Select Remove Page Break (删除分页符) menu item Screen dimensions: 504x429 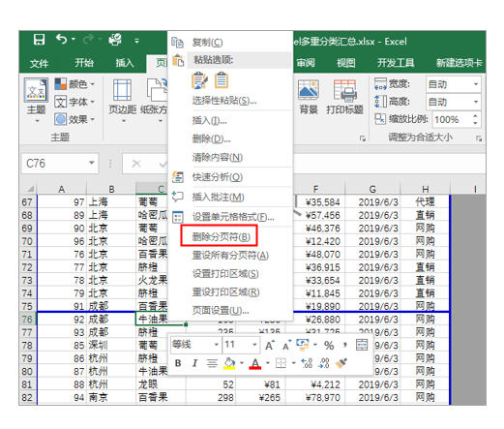tap(222, 236)
